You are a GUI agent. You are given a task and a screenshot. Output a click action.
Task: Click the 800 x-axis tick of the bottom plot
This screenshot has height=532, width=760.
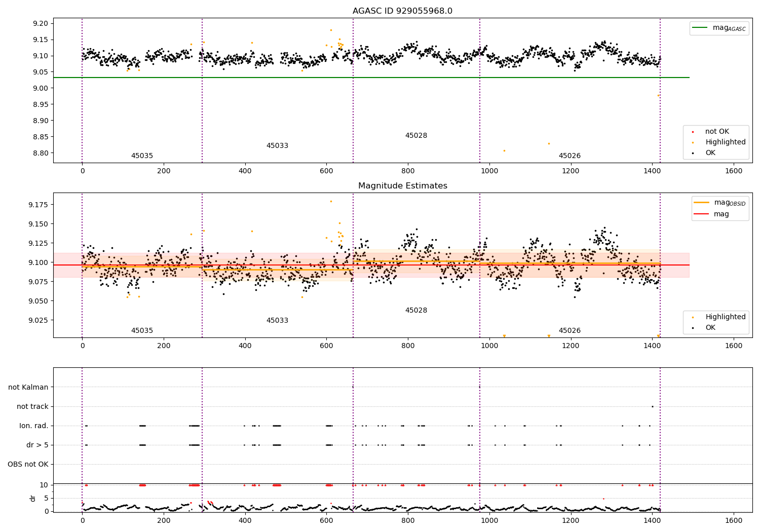tap(408, 521)
